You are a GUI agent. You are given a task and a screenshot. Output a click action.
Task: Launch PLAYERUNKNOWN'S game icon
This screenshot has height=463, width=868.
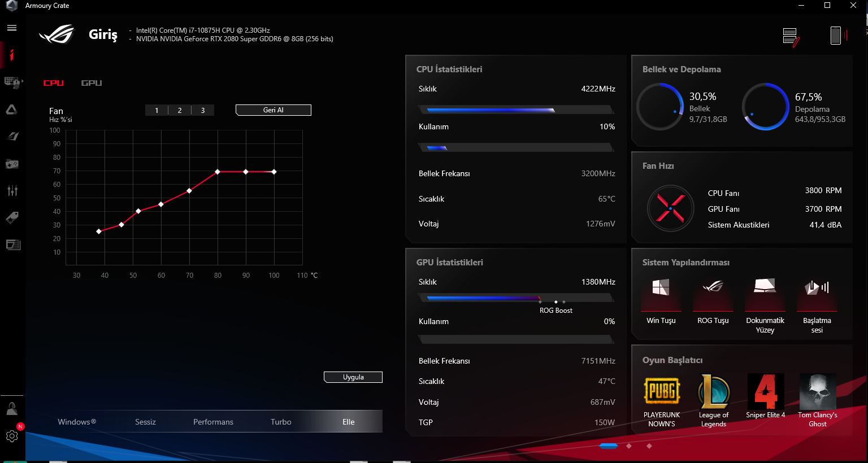click(x=662, y=391)
